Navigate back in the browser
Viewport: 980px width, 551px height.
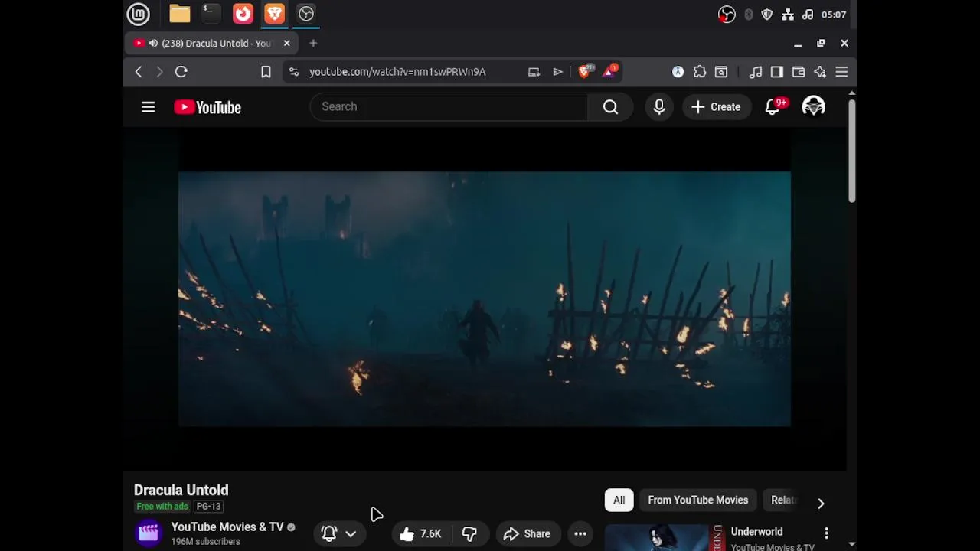point(139,72)
